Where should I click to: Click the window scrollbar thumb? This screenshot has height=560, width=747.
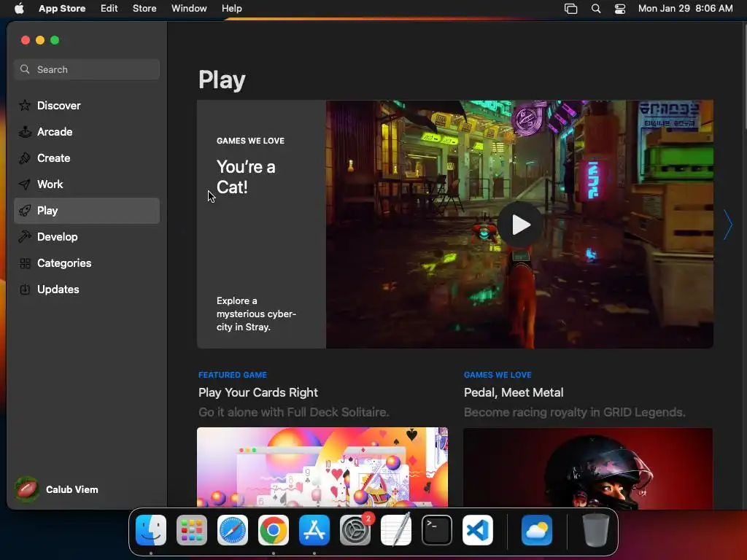coord(744,76)
